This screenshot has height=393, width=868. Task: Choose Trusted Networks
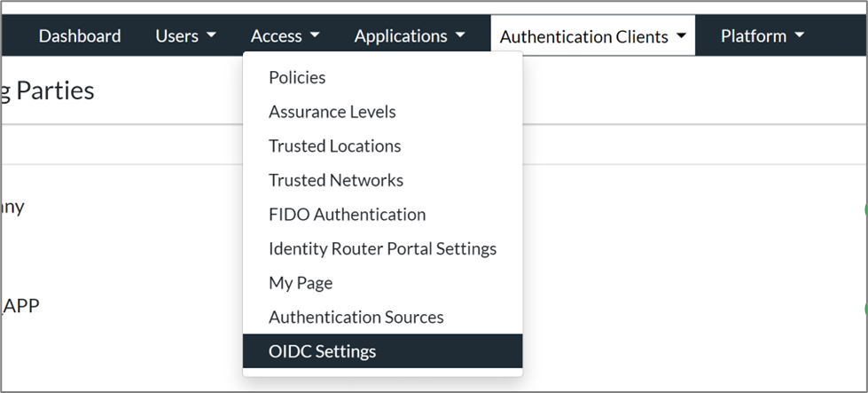tap(335, 180)
